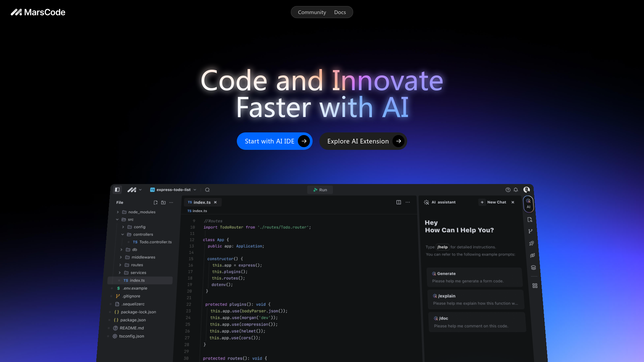This screenshot has height=362, width=644.
Task: Click Explore AI Extension button
Action: pos(363,141)
